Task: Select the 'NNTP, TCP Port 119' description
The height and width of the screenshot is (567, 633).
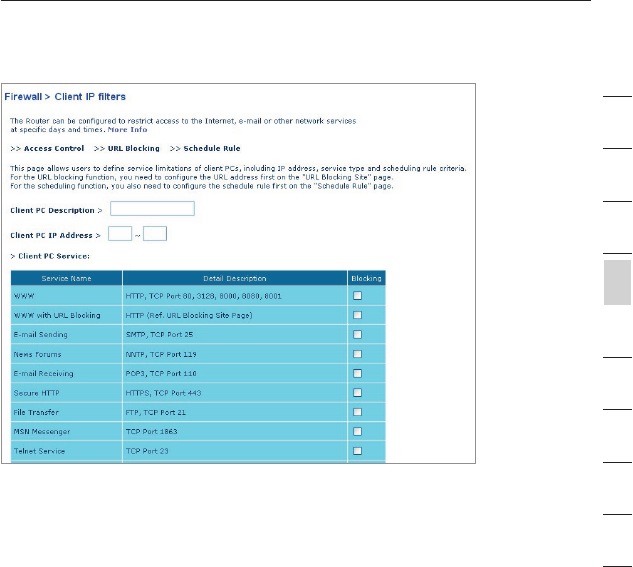Action: (161, 354)
